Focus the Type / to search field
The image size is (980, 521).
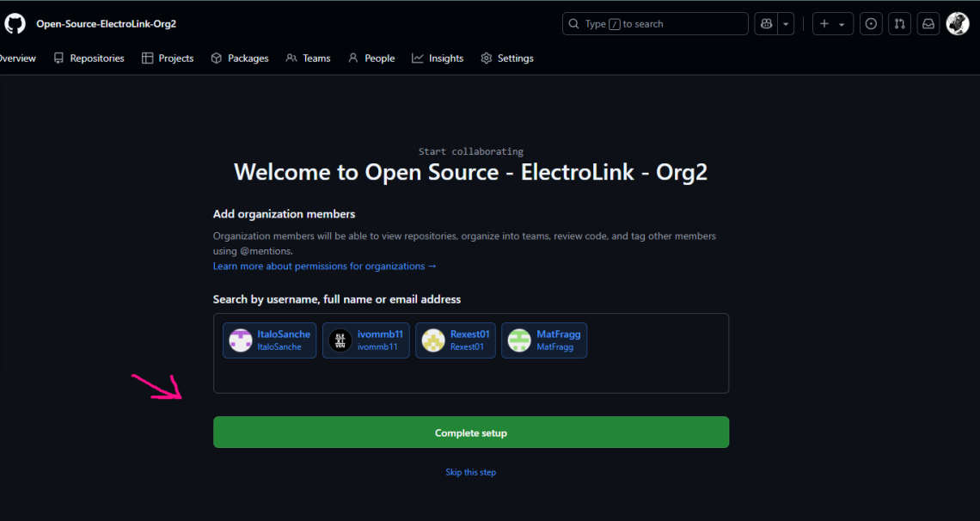[x=655, y=24]
